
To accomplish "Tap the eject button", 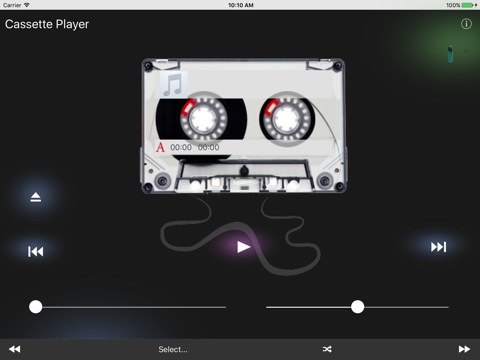I will click(x=36, y=197).
